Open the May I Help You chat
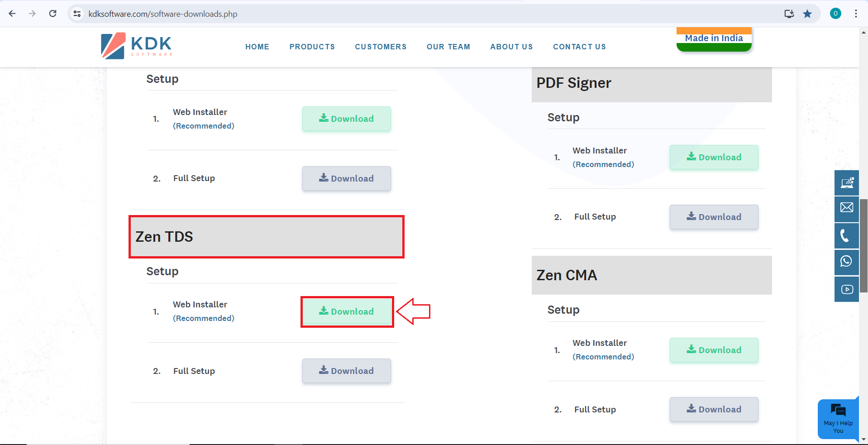 [x=838, y=419]
